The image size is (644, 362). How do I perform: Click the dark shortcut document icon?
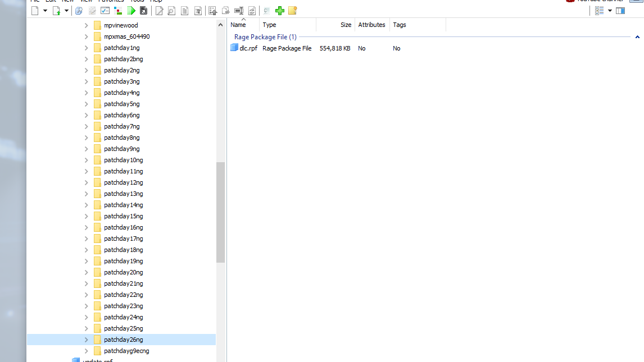(143, 11)
